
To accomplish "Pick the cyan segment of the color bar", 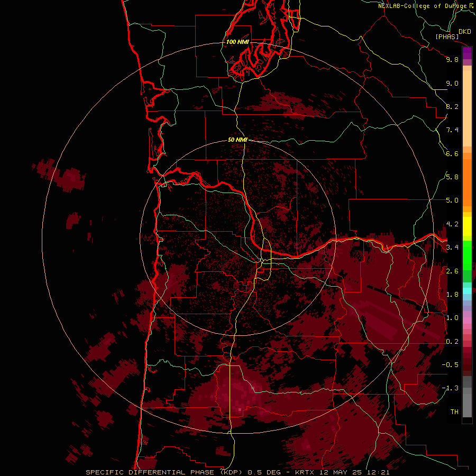I will [x=467, y=291].
